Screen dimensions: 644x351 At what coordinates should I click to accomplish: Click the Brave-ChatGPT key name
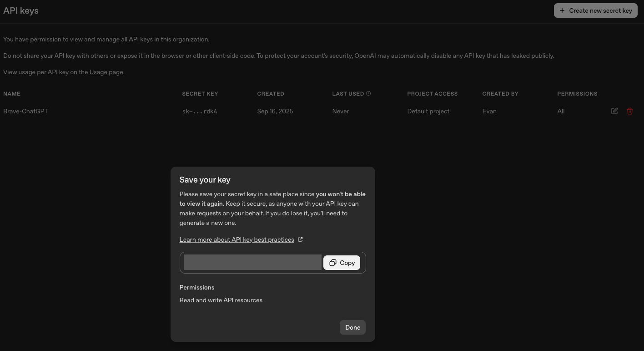25,111
